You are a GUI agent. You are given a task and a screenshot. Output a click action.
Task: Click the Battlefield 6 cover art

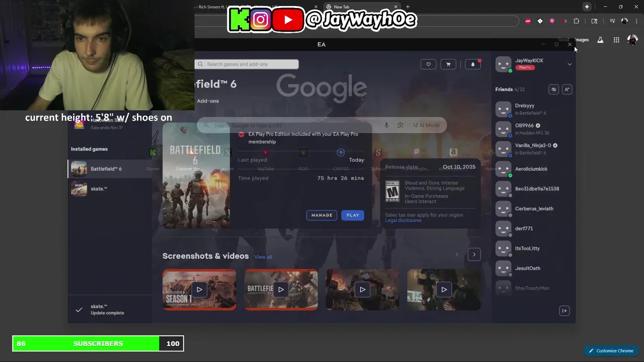pyautogui.click(x=196, y=175)
